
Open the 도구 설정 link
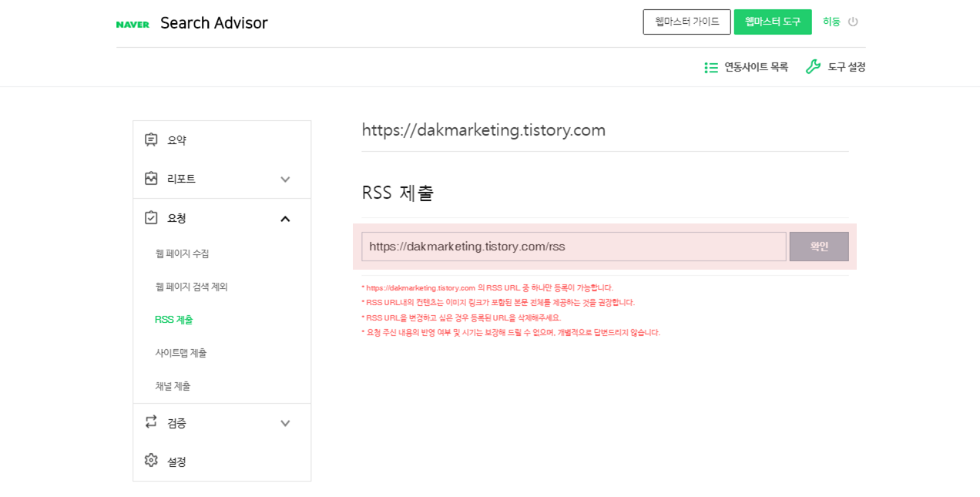847,67
